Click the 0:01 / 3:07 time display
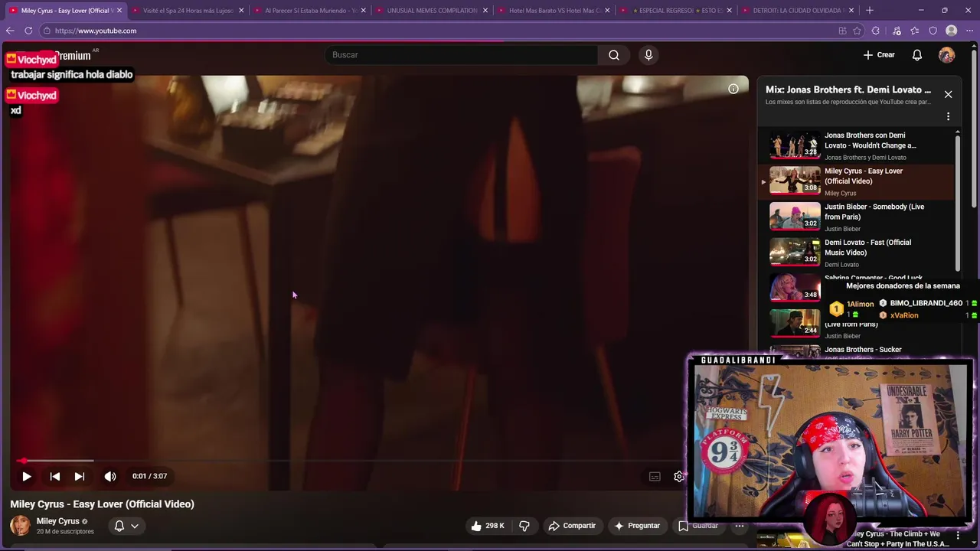Viewport: 980px width, 551px height. tap(149, 476)
